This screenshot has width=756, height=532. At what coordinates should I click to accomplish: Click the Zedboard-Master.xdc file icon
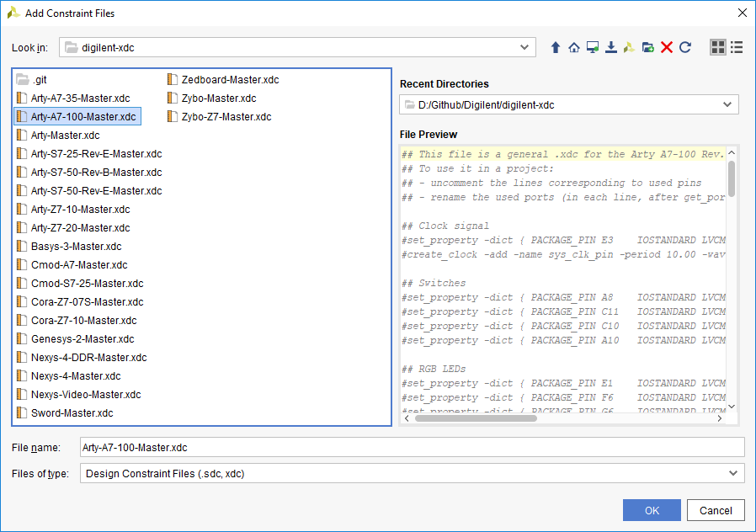(x=172, y=79)
